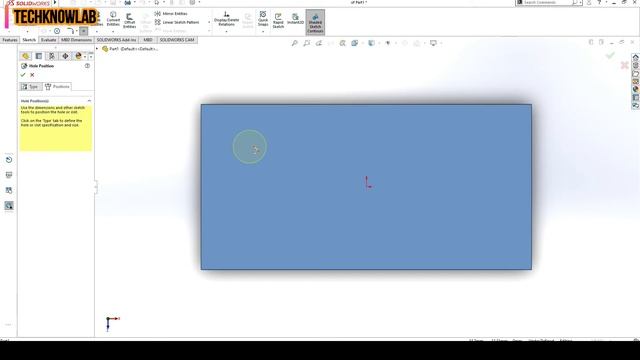The image size is (640, 360).
Task: Expand manager tabs overflow arrow
Action: tap(91, 56)
